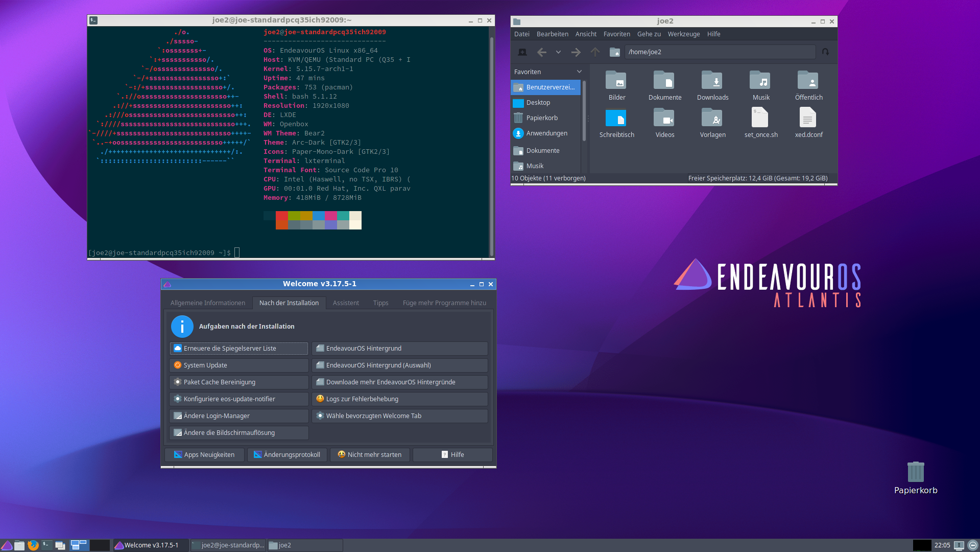Open the Favoriten menu
Viewport: 980px width, 552px height.
[x=616, y=34]
